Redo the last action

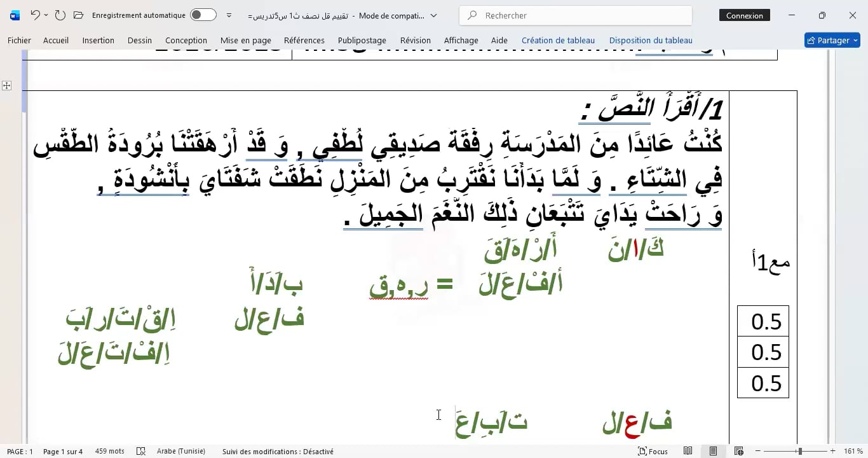[60, 15]
